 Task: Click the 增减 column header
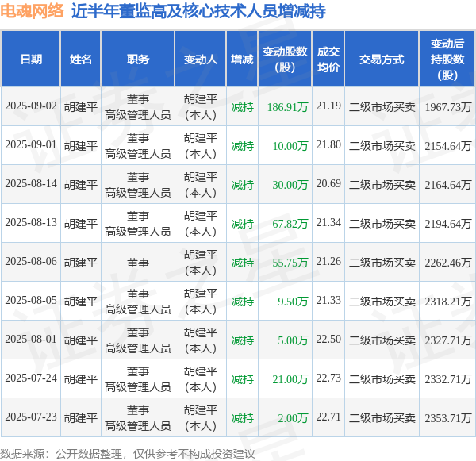pyautogui.click(x=242, y=60)
